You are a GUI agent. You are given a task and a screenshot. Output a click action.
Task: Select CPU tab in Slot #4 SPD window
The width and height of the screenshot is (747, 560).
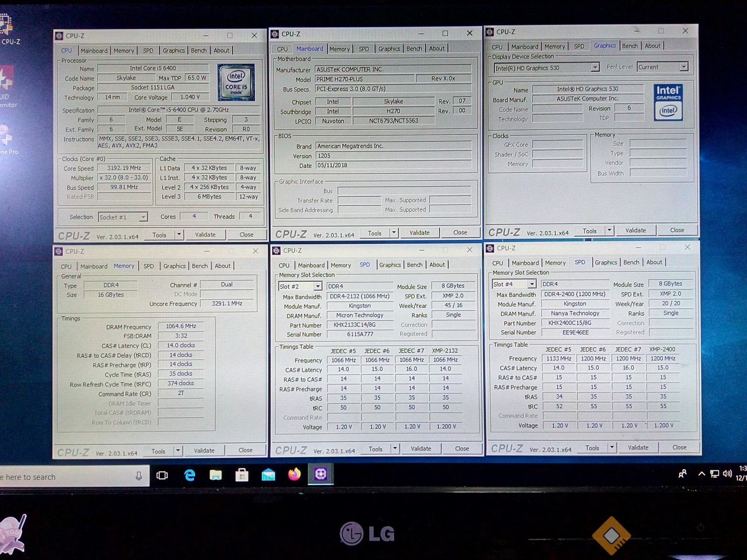click(498, 263)
